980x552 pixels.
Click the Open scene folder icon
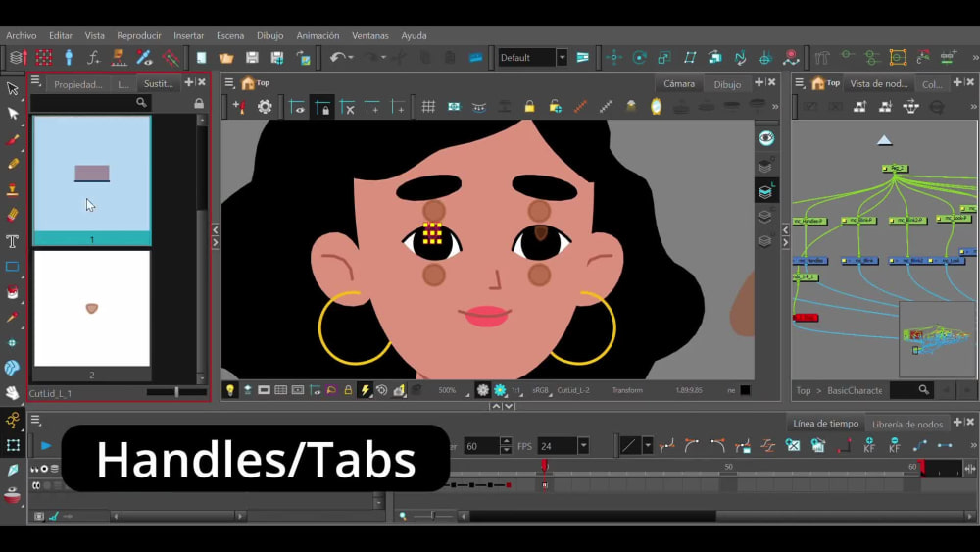coord(226,58)
